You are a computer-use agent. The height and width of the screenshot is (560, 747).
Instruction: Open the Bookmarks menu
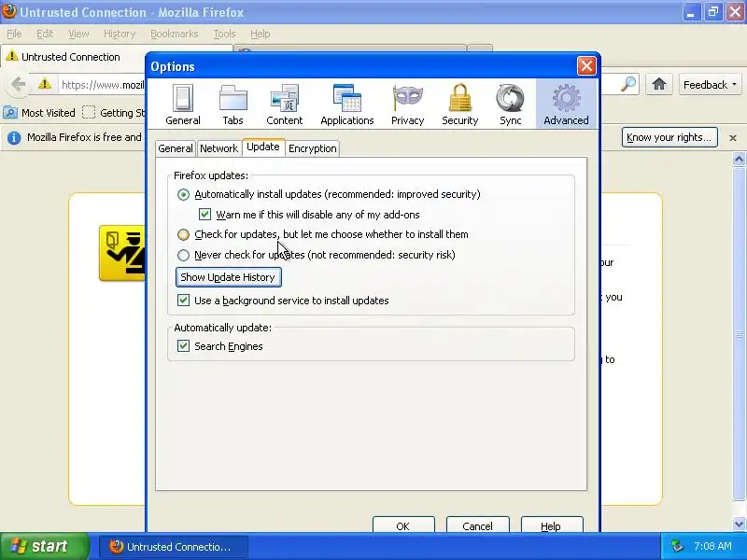tap(175, 34)
